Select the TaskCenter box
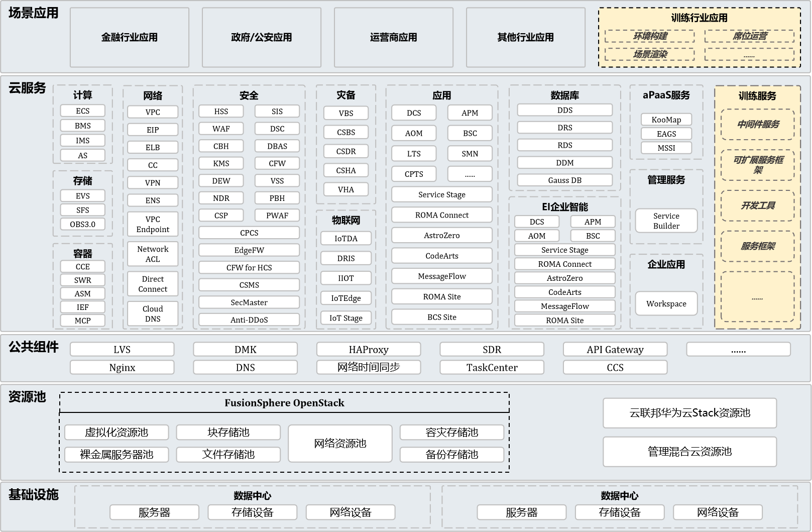Viewport: 812px width, 532px height. (492, 368)
